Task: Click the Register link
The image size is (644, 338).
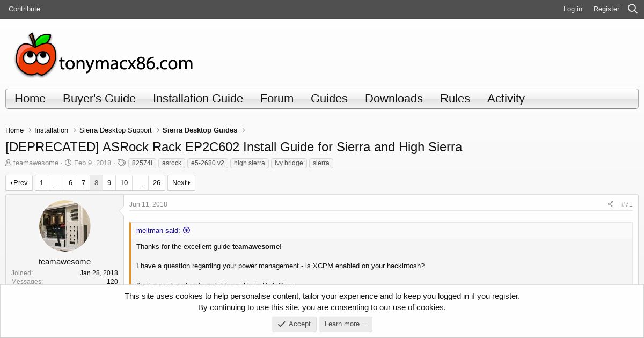Action: 606,9
